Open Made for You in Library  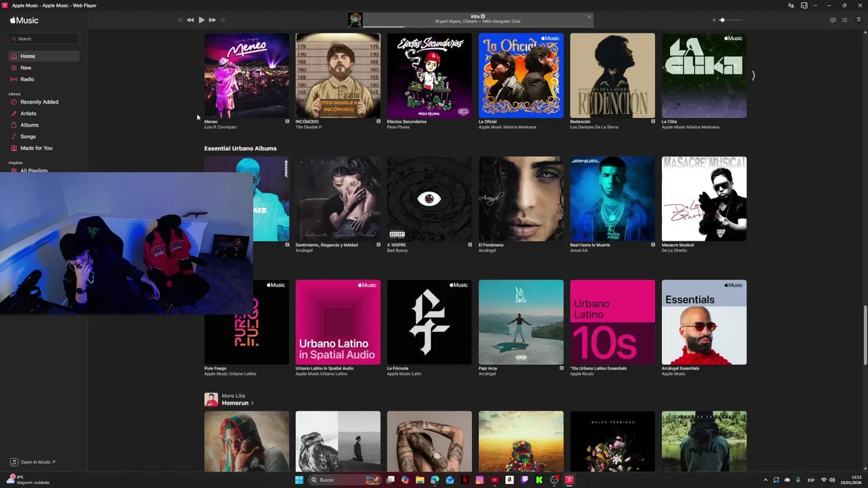(x=44, y=148)
